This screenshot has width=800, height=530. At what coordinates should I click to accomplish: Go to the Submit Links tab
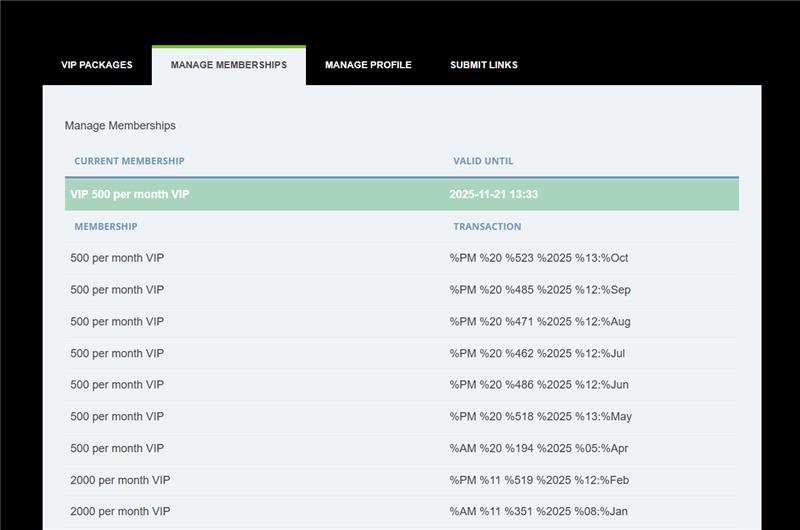(x=484, y=65)
